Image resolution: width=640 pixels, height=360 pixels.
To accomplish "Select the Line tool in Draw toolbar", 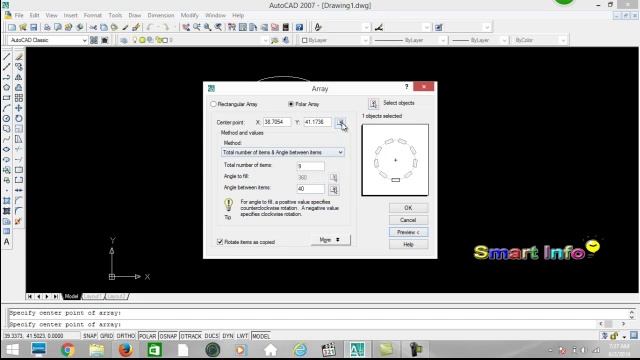I will 7,56.
